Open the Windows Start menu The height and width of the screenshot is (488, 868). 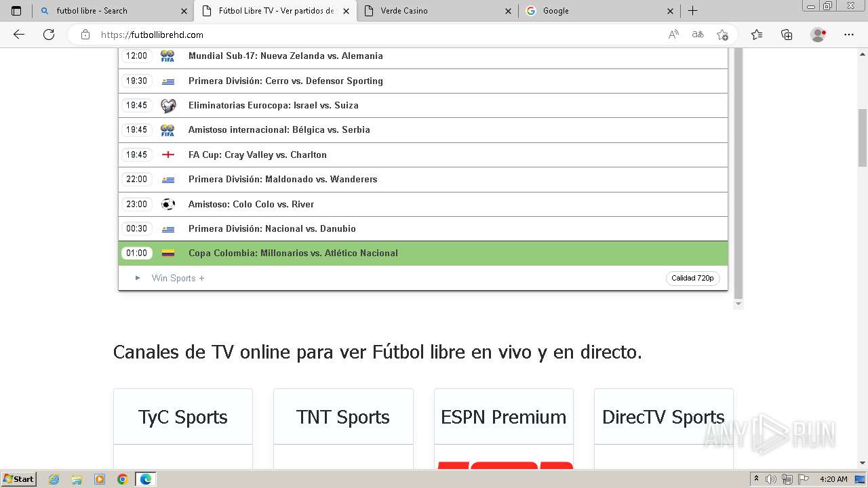pos(18,479)
